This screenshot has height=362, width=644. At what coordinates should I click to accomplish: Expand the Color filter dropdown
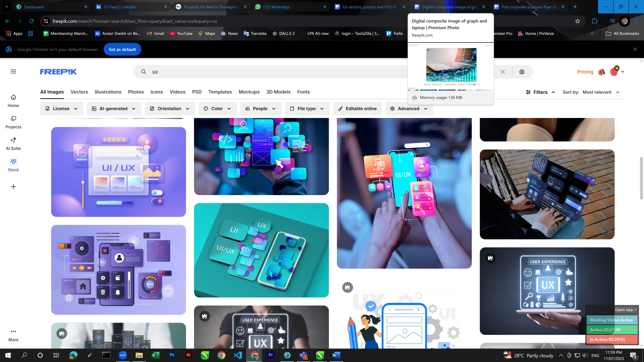(x=218, y=109)
